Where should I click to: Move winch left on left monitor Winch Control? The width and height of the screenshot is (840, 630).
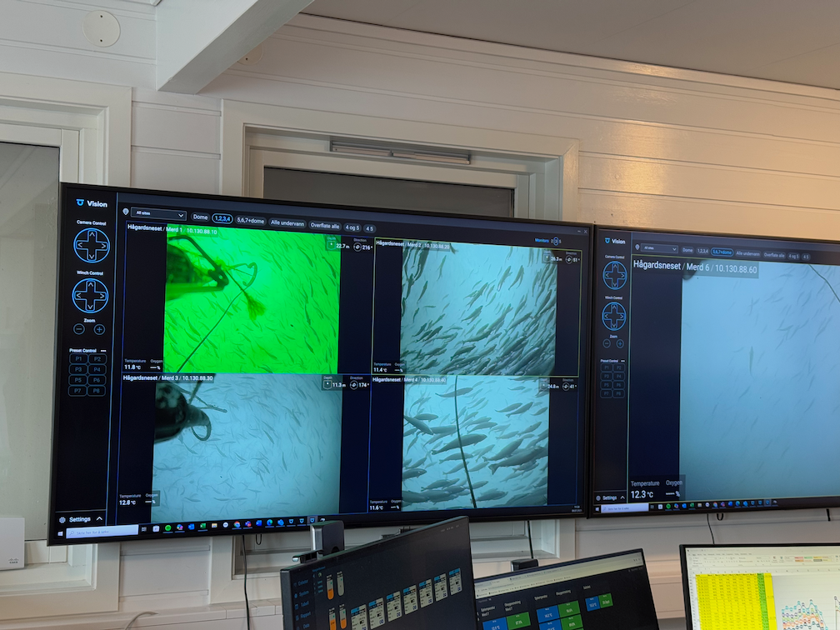pyautogui.click(x=78, y=295)
